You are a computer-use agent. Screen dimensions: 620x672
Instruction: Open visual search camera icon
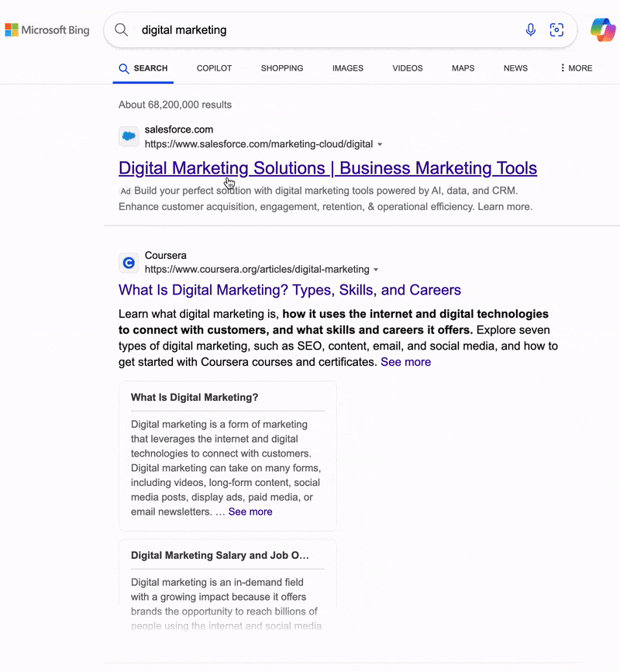point(556,30)
